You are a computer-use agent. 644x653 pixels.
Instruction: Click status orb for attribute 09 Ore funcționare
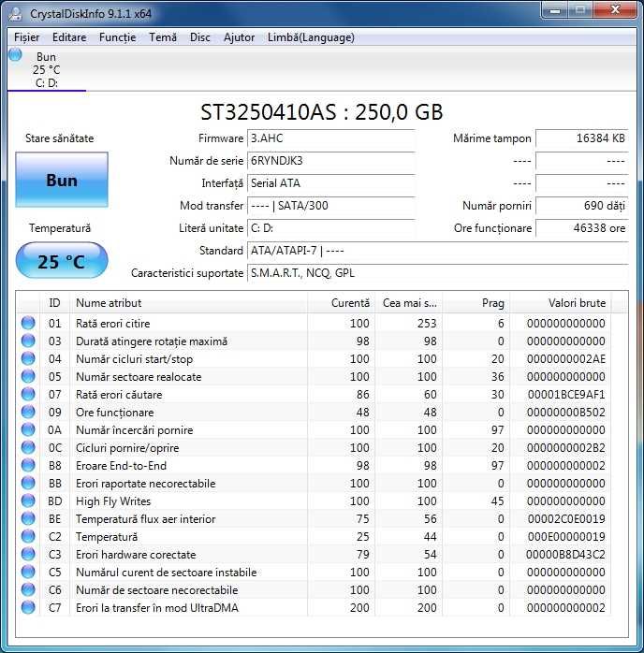28,412
